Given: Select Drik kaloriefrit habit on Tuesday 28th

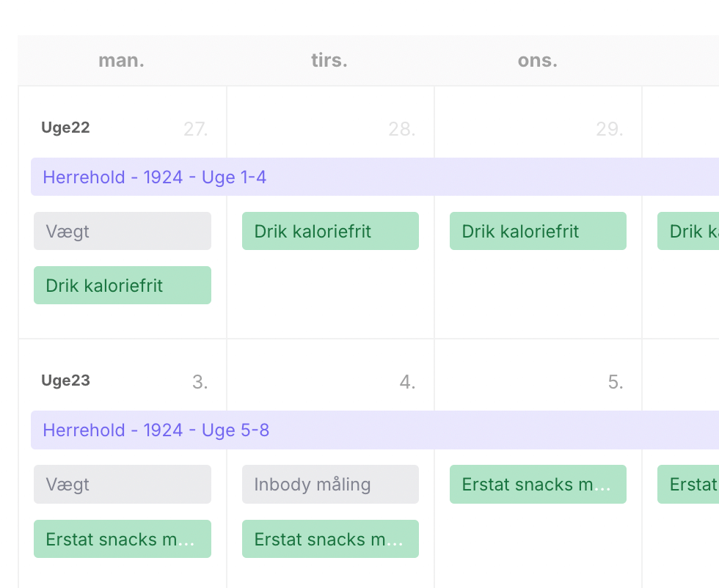Looking at the screenshot, I should coord(330,232).
